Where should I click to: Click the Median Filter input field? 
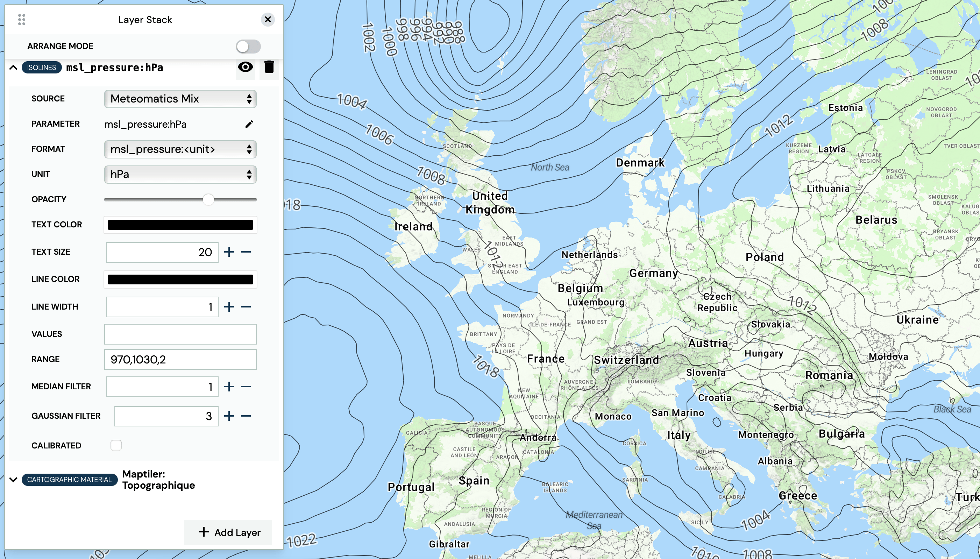(162, 387)
